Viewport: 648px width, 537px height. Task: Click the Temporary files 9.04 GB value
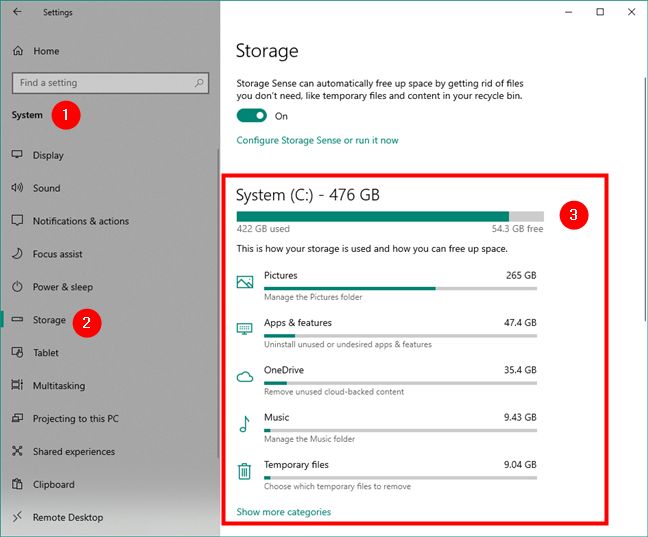[520, 465]
